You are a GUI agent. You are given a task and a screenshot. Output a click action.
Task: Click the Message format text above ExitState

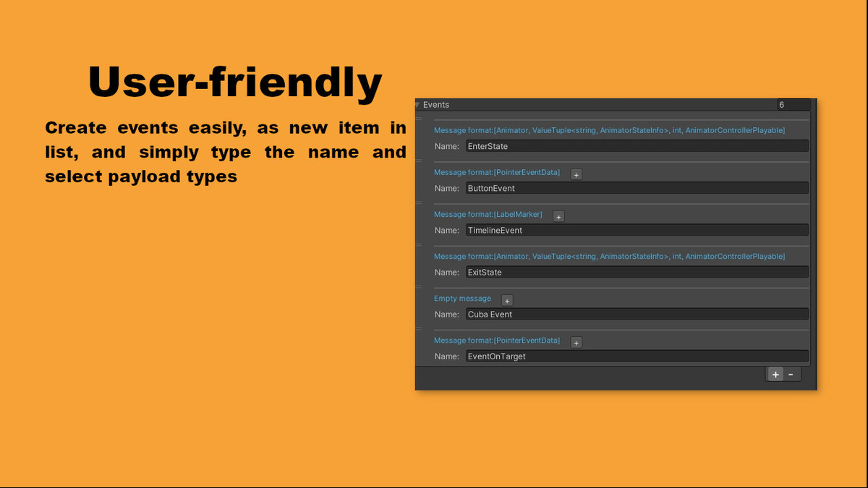[x=609, y=256]
